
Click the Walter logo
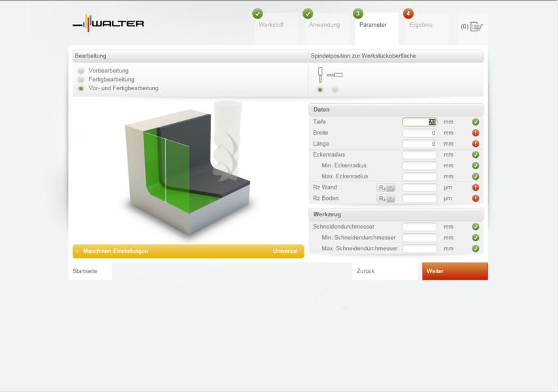(x=108, y=23)
